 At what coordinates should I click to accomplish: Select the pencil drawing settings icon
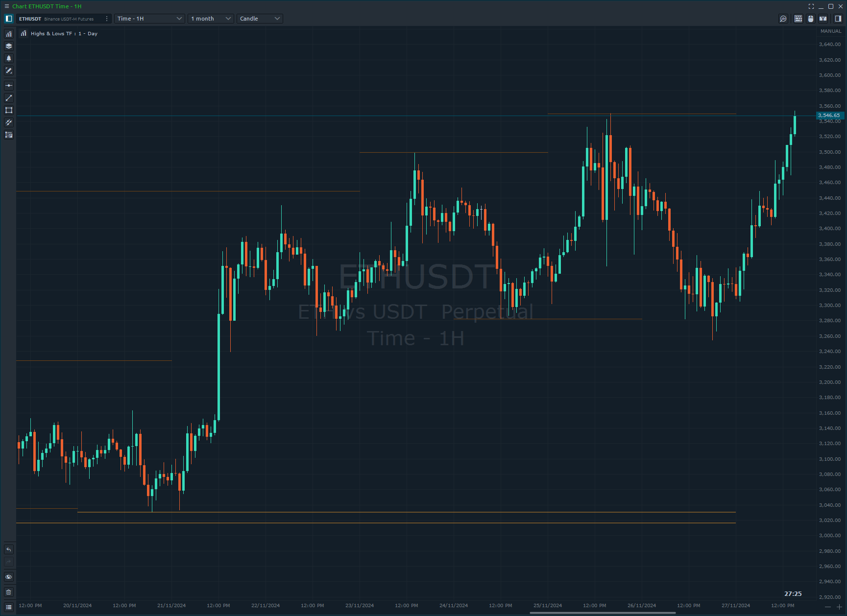coord(9,71)
